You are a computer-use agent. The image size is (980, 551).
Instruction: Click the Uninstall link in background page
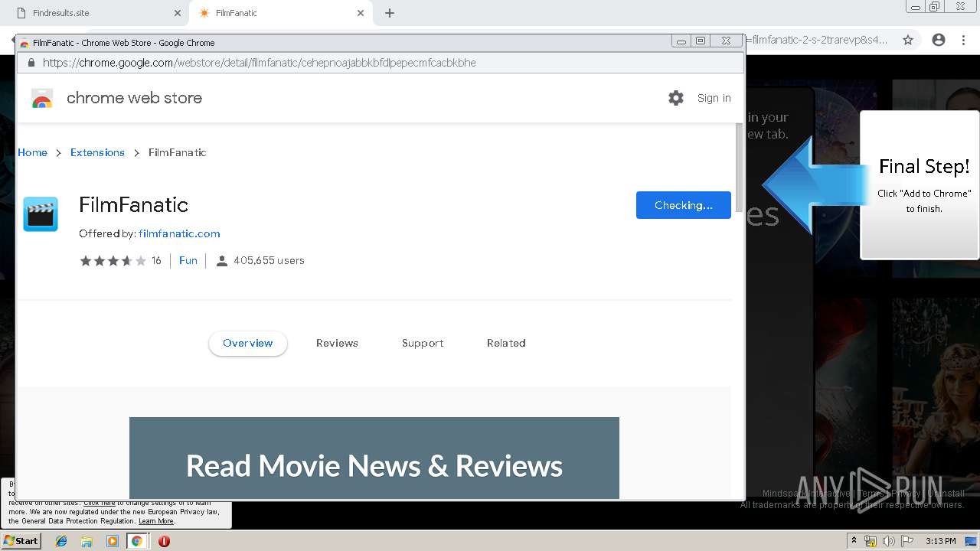point(946,494)
